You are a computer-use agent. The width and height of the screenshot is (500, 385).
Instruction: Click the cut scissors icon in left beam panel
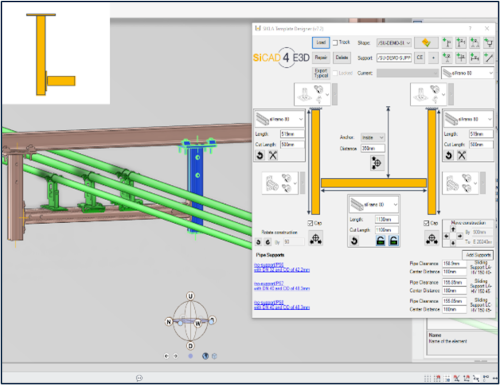[x=273, y=155]
